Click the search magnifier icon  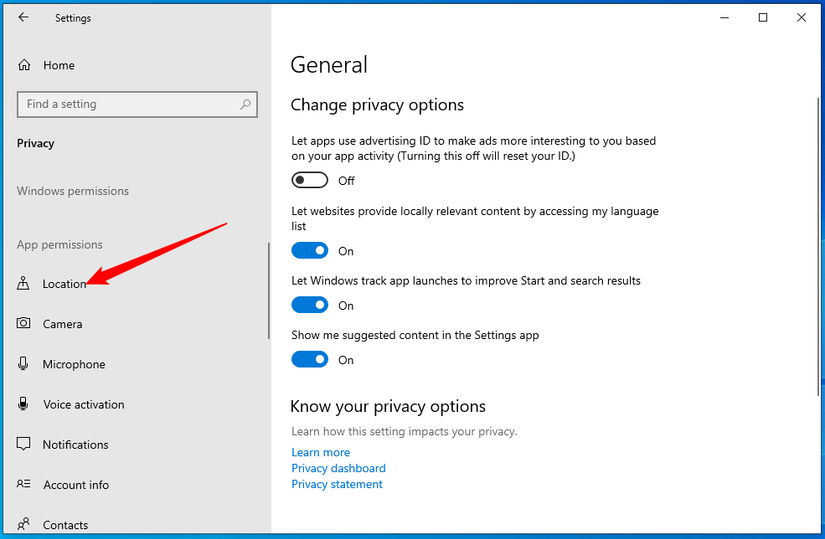(245, 104)
